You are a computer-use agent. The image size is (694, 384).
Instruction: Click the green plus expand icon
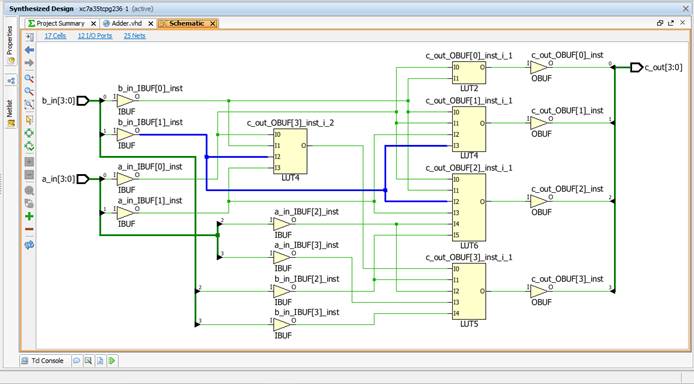click(x=29, y=216)
